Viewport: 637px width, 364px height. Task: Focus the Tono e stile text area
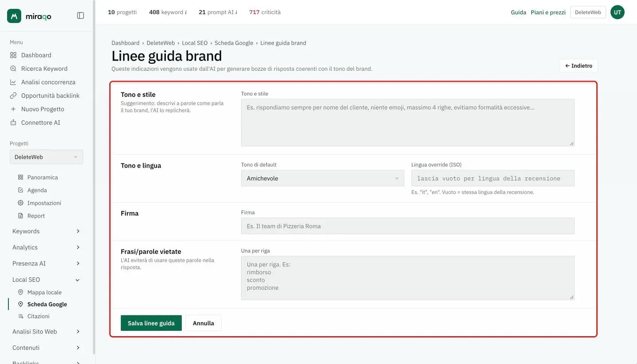click(408, 123)
